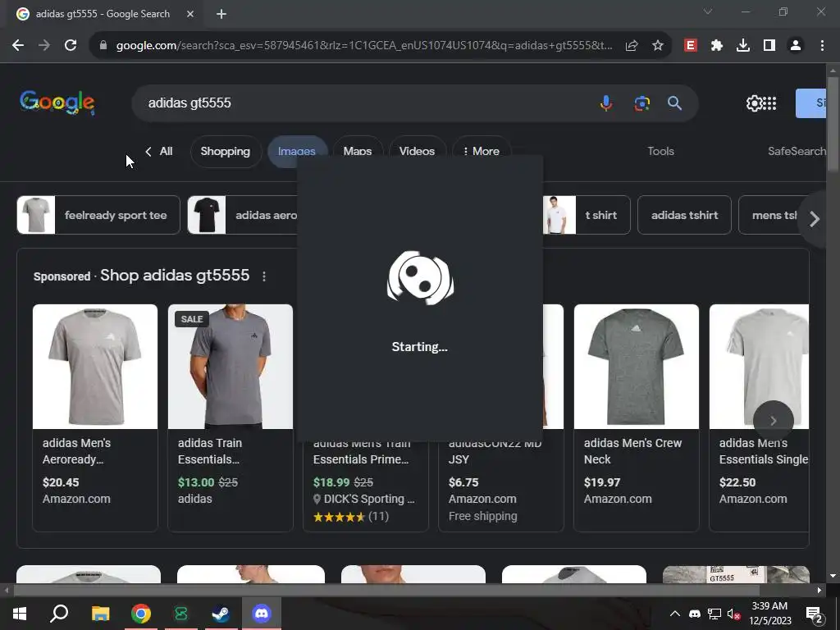Screen dimensions: 840x630
Task: Open the tab search chevron in the title bar
Action: click(708, 11)
